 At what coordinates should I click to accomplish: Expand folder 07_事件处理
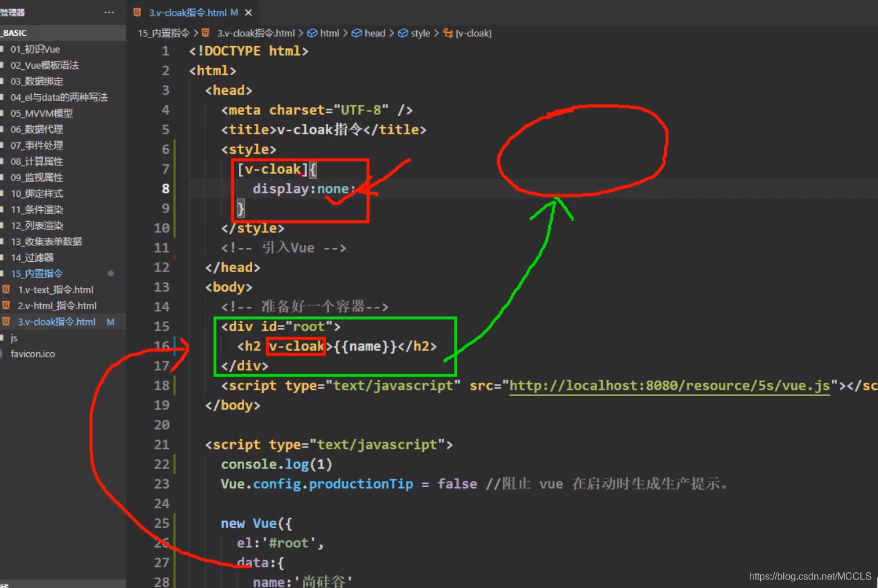coord(36,145)
